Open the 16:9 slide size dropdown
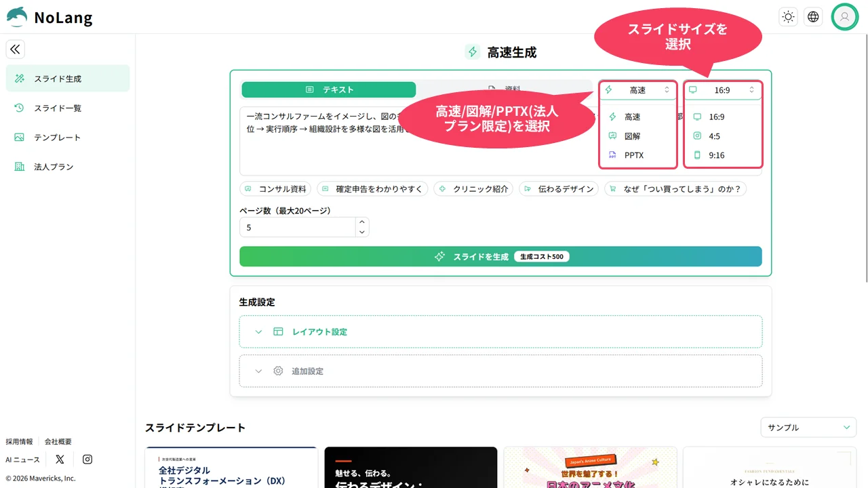The image size is (868, 488). click(x=722, y=90)
